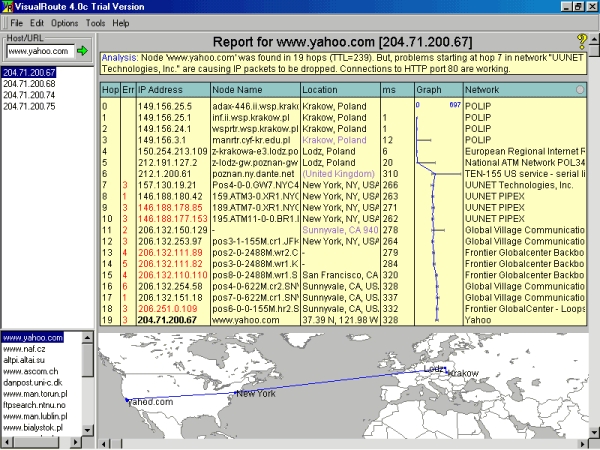Click the report pane scroll down arrow

click(594, 432)
